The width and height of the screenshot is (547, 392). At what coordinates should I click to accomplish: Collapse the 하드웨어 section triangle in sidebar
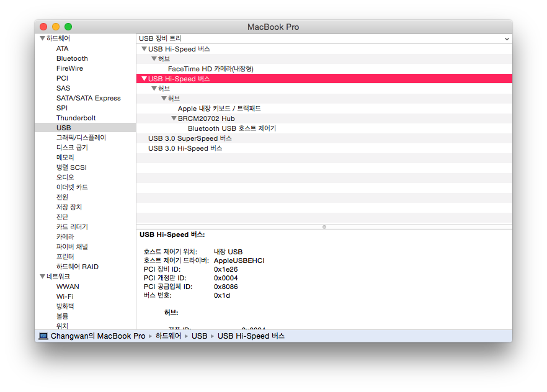click(42, 38)
